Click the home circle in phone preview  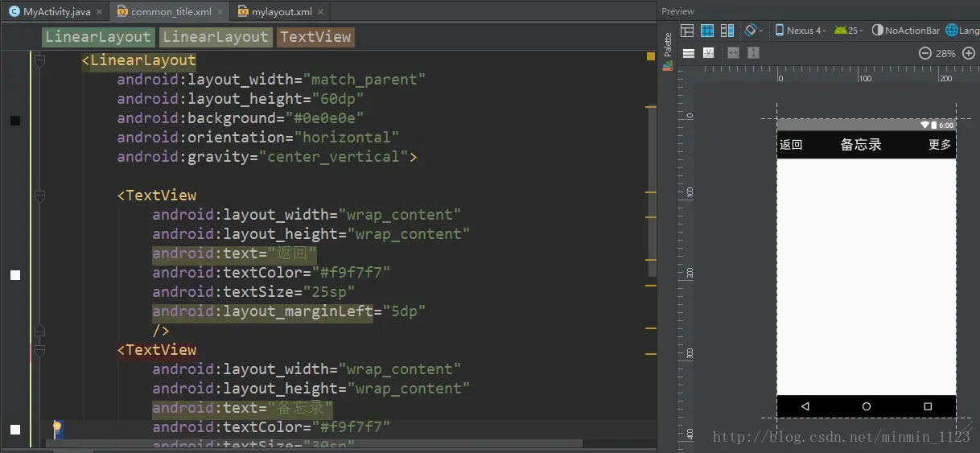click(867, 406)
